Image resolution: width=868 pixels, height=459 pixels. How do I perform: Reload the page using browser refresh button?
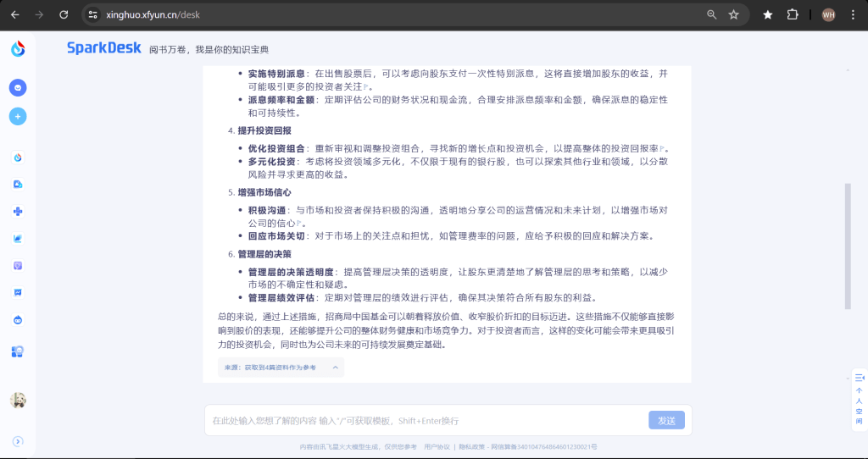[x=64, y=14]
